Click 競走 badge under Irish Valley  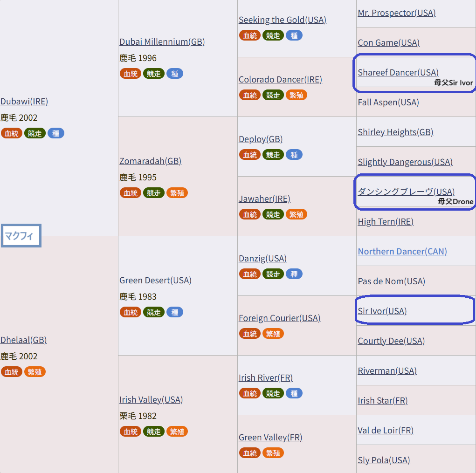154,432
